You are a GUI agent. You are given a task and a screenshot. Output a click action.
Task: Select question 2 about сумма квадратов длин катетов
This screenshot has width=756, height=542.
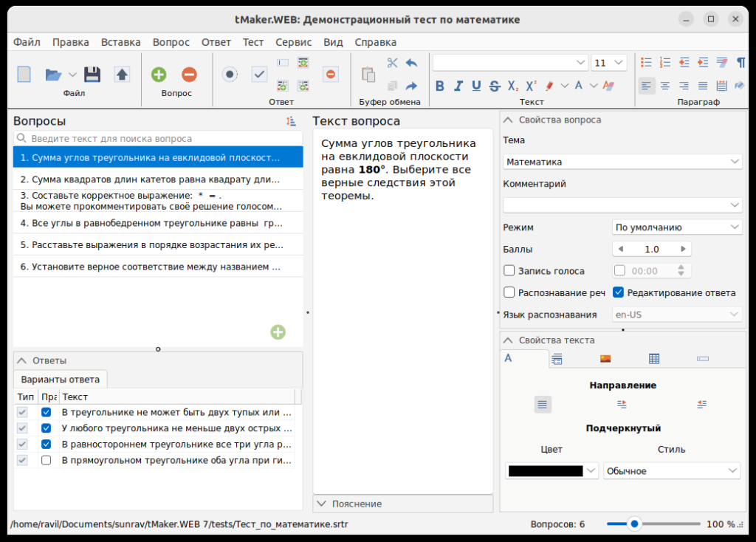[158, 179]
